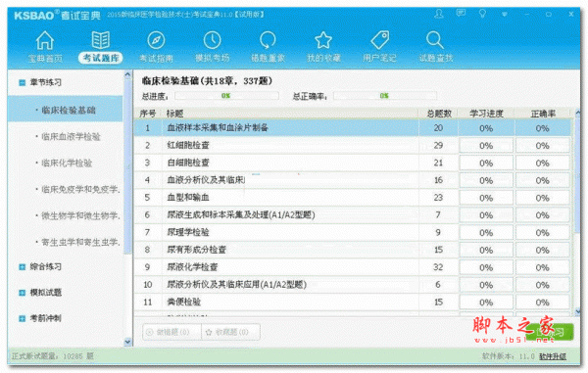Select row 尿有形成分检查
The height and width of the screenshot is (373, 588).
click(x=353, y=250)
